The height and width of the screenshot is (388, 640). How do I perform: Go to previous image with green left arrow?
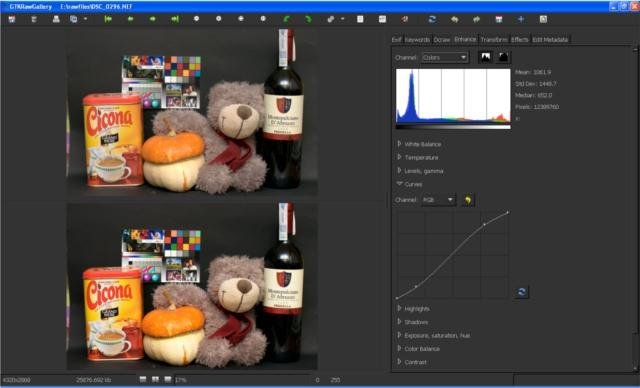pyautogui.click(x=130, y=19)
